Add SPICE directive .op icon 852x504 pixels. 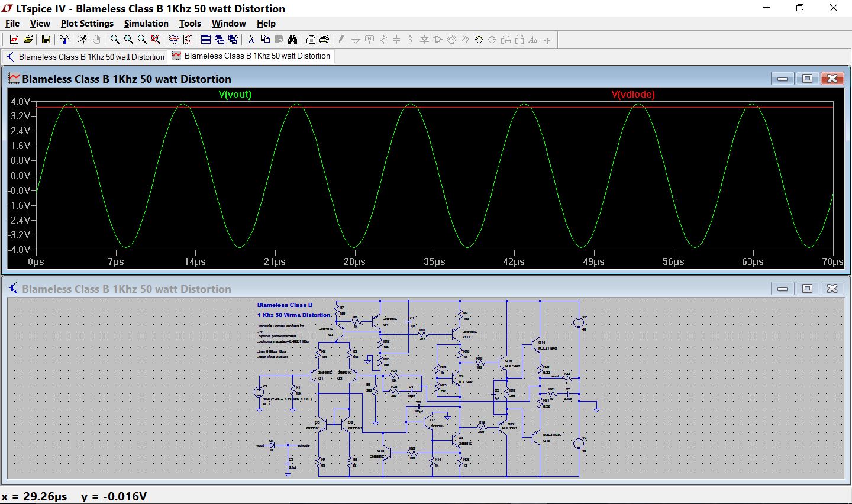pyautogui.click(x=547, y=40)
